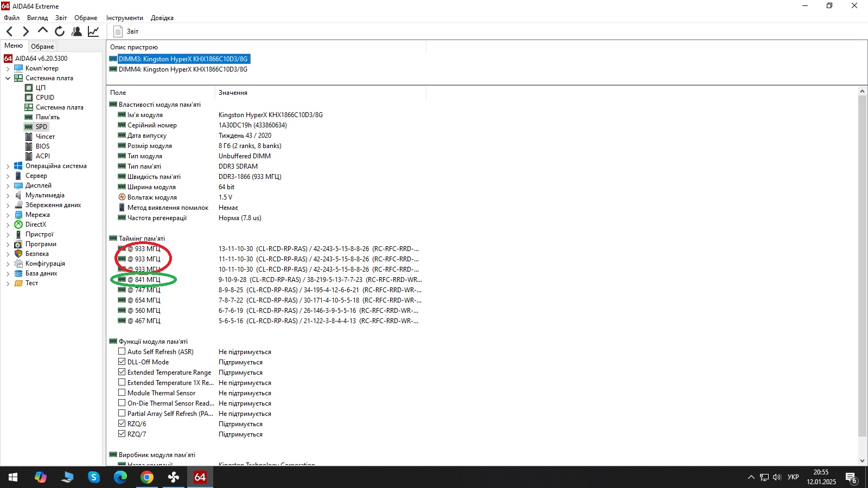This screenshot has width=868, height=488.
Task: Click the taskbar clock showing 20:55
Action: coord(821,477)
